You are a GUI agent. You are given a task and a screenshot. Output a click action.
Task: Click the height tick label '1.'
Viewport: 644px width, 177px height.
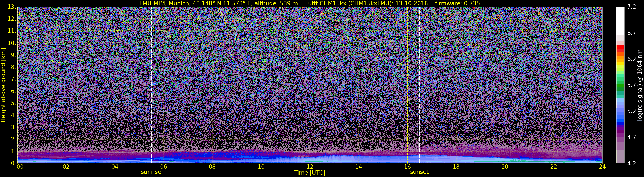tap(13, 151)
